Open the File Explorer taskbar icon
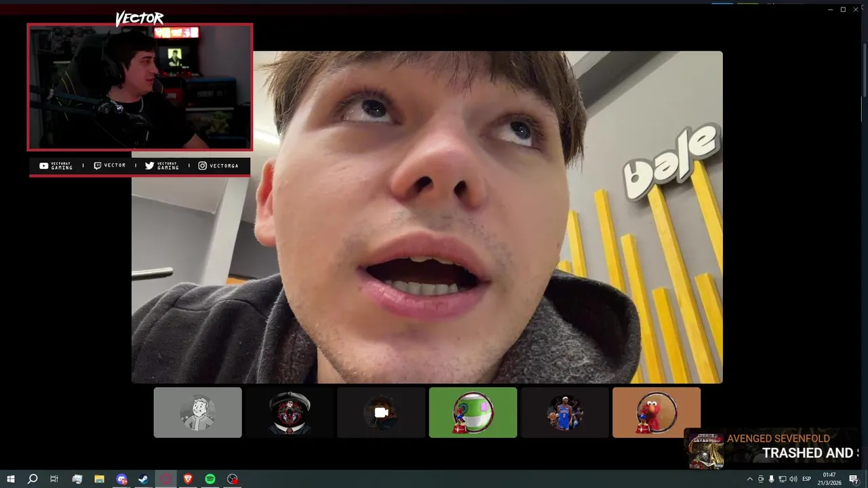Screen dimensions: 868x488 pyautogui.click(x=99, y=479)
